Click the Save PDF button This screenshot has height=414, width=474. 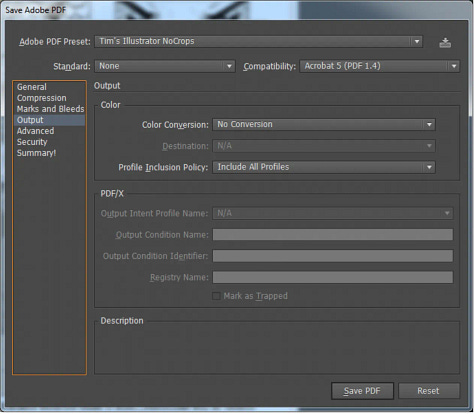coord(362,391)
